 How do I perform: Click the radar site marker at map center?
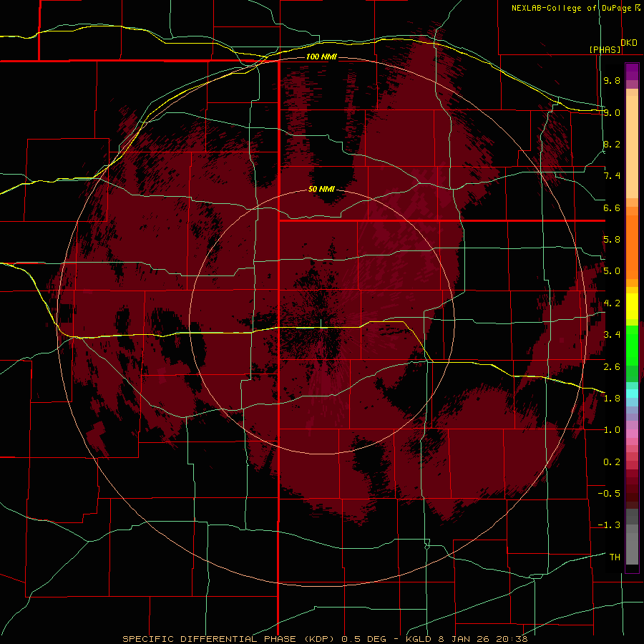pyautogui.click(x=321, y=323)
